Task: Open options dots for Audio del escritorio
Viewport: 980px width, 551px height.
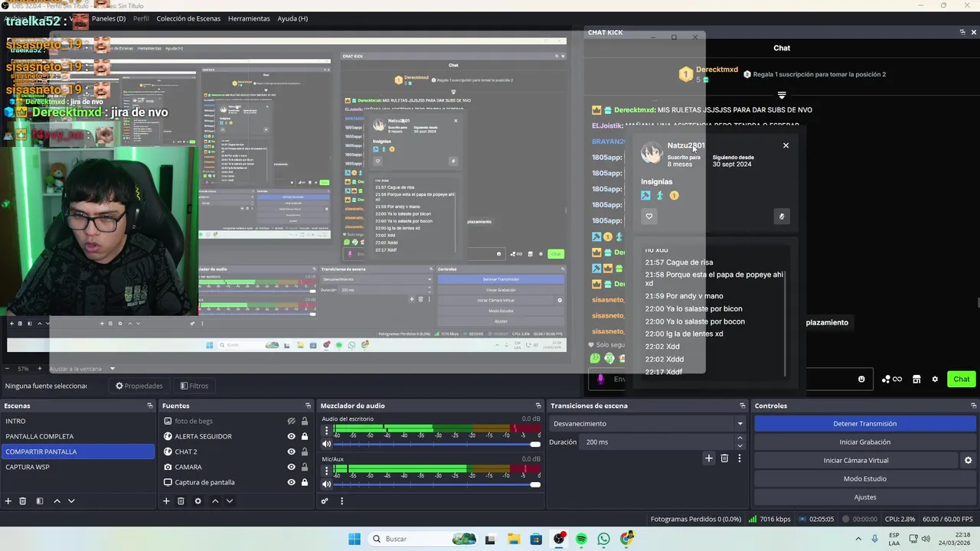Action: click(326, 430)
